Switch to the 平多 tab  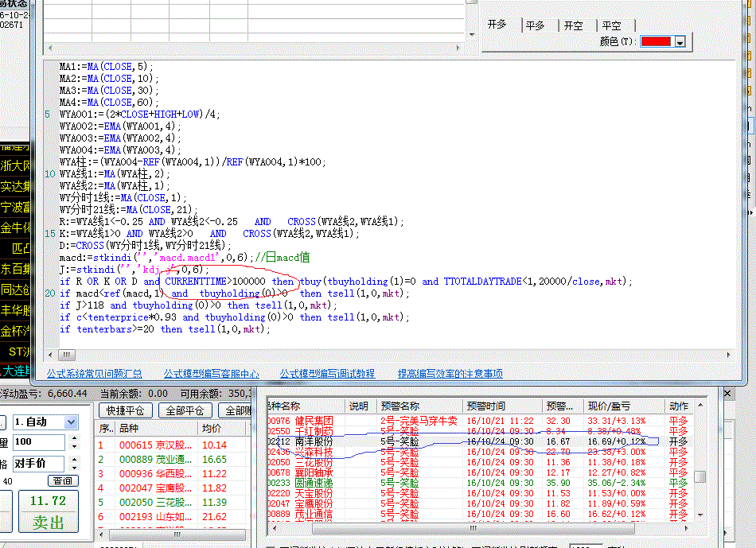(536, 25)
